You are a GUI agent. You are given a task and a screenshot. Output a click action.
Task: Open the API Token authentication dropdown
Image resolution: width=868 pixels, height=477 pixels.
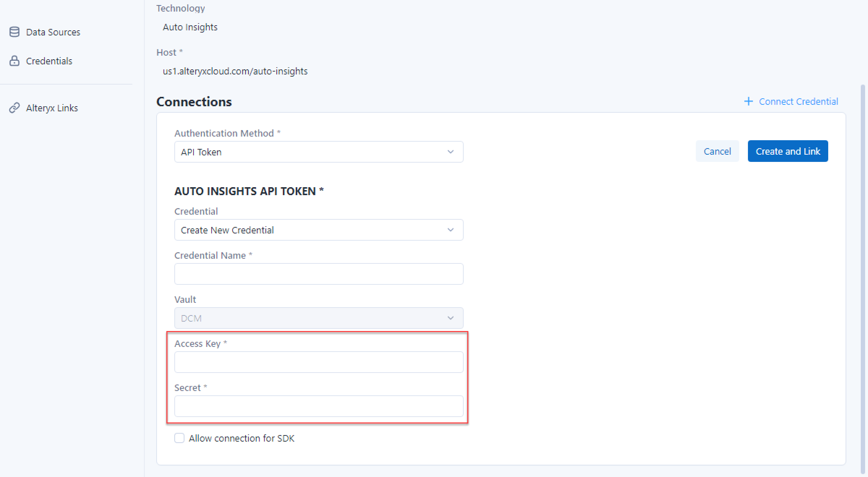(x=311, y=152)
